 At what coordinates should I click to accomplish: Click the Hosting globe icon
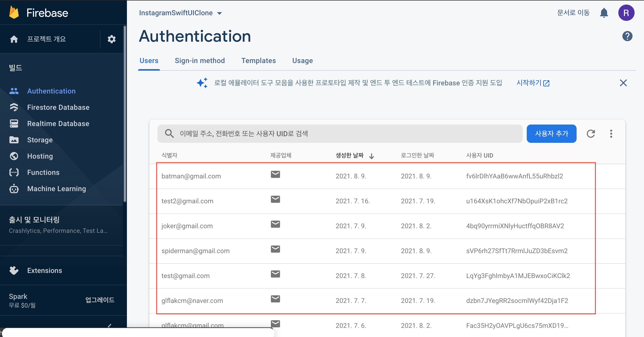coord(14,156)
